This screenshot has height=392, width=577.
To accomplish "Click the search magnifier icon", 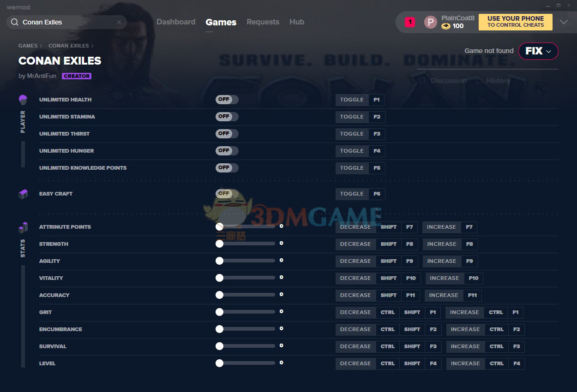I will [x=15, y=22].
